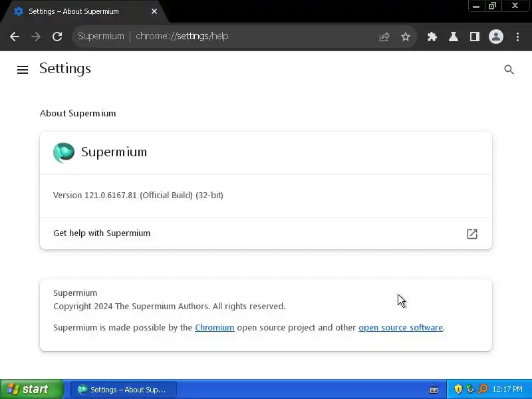Image resolution: width=532 pixels, height=399 pixels.
Task: Minimize the browser window
Action: coord(476,6)
